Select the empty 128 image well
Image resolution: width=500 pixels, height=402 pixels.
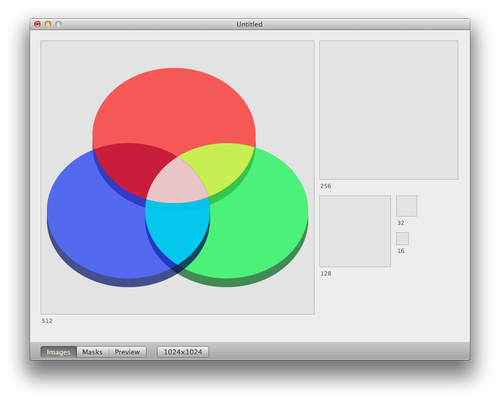(355, 231)
